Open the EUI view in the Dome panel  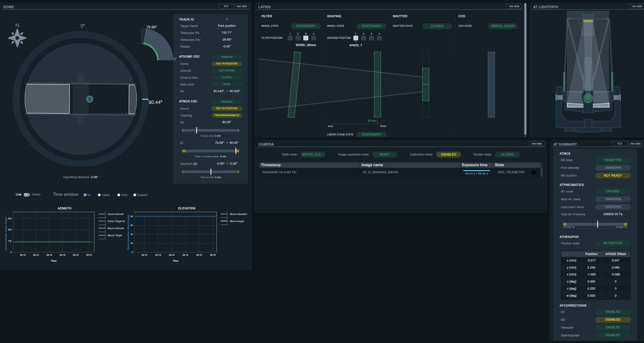click(x=226, y=6)
